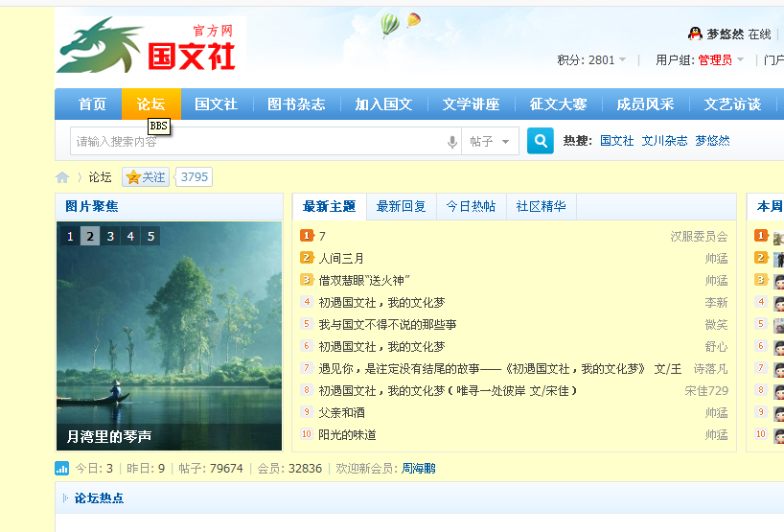Switch to the 今日热帖 tab
Image resolution: width=784 pixels, height=532 pixels.
pos(471,206)
